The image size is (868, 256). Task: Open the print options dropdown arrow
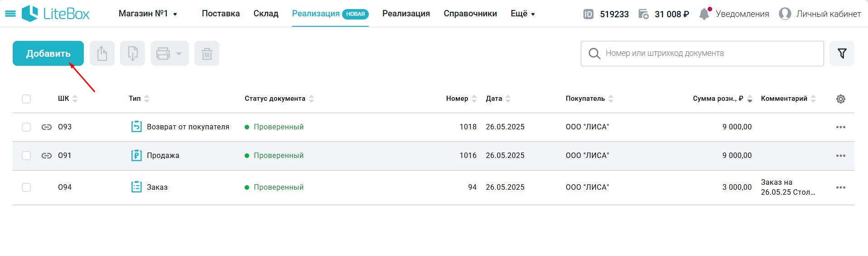(179, 54)
